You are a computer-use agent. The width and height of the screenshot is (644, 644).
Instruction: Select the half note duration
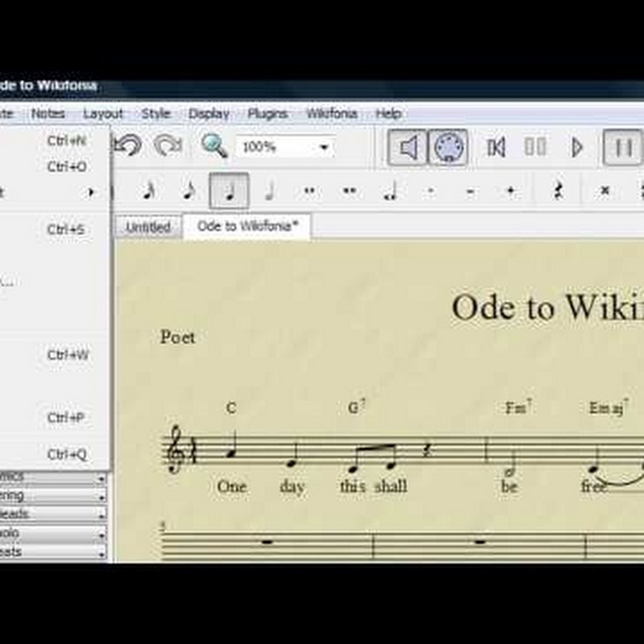click(x=270, y=191)
